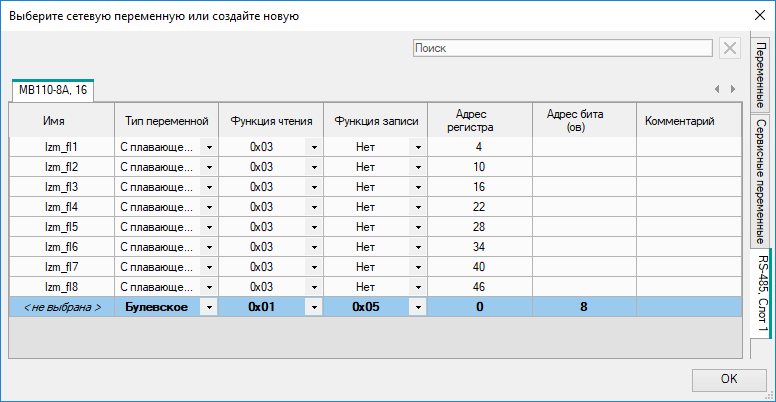The width and height of the screenshot is (776, 402).
Task: Open the МВ110-8А, 16 device tab
Action: coord(52,90)
